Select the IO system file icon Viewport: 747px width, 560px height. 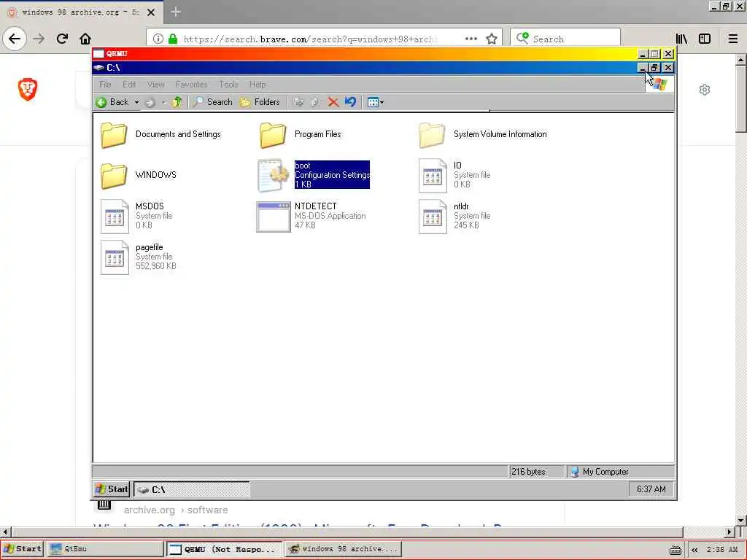(x=433, y=176)
